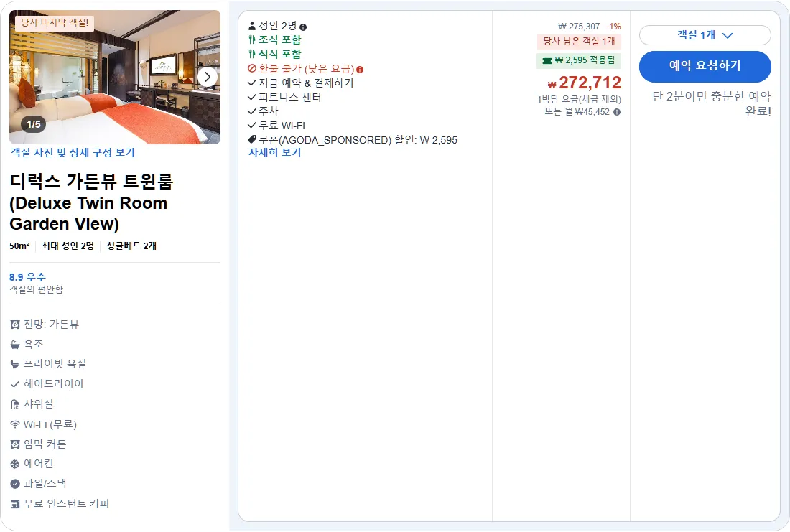
Task: Open the 객실 1개 room count dropdown
Action: [x=705, y=35]
